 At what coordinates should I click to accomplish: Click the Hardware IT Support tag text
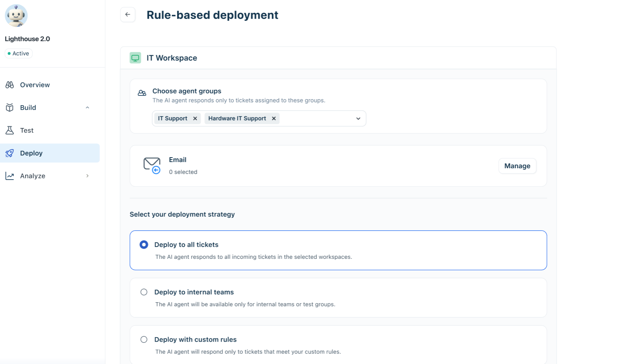click(x=237, y=118)
